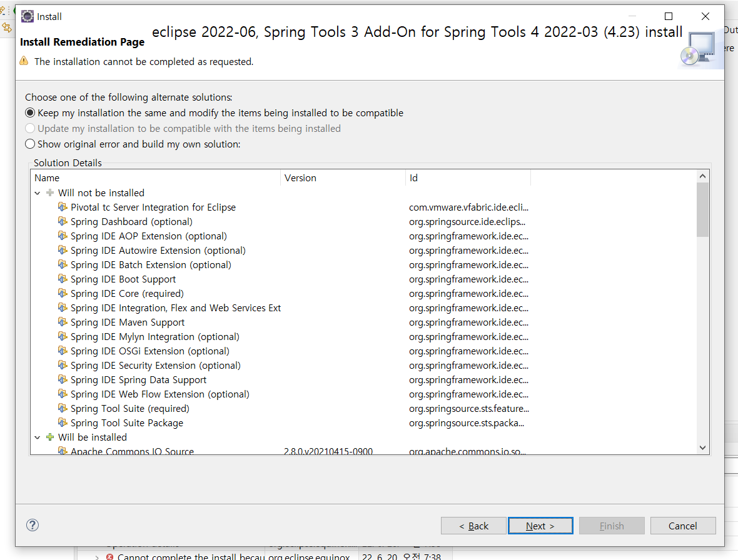
Task: Cancel the install wizard
Action: [683, 526]
